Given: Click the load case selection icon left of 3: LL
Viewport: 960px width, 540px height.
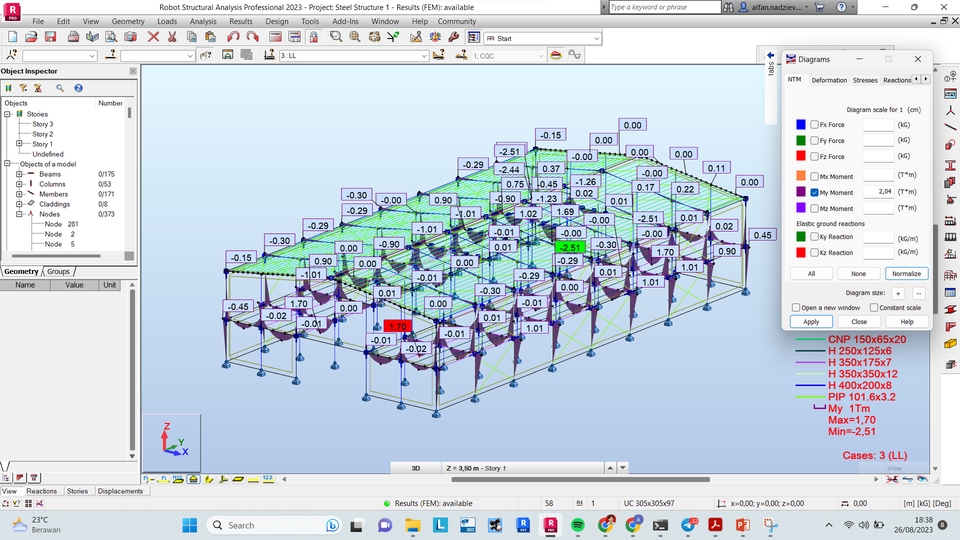Looking at the screenshot, I should [x=269, y=55].
